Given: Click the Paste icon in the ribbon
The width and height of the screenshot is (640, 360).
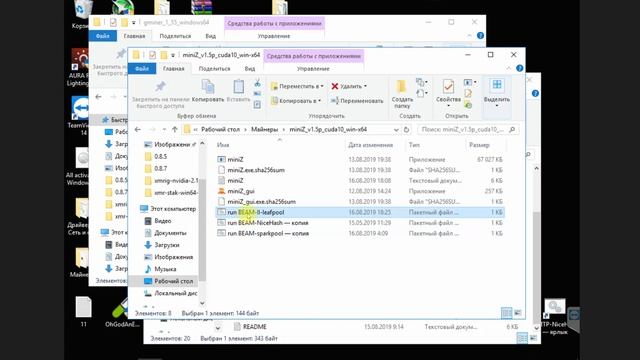Looking at the screenshot, I should pyautogui.click(x=238, y=87).
